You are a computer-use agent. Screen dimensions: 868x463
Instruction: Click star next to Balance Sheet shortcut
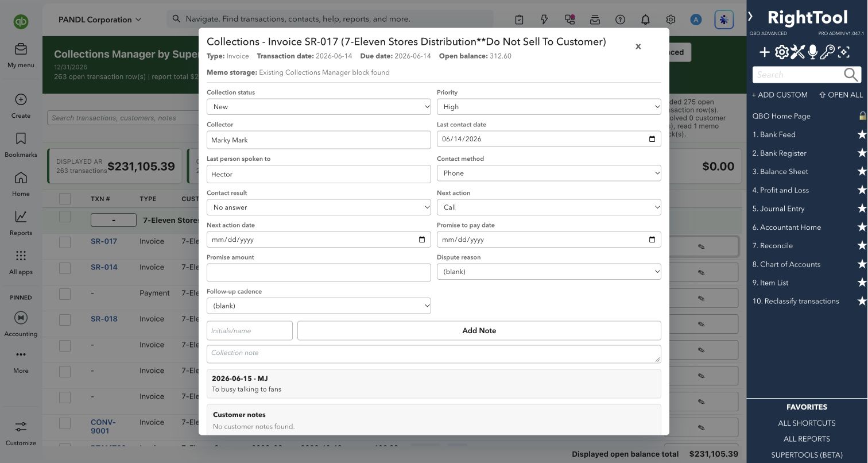tap(862, 172)
